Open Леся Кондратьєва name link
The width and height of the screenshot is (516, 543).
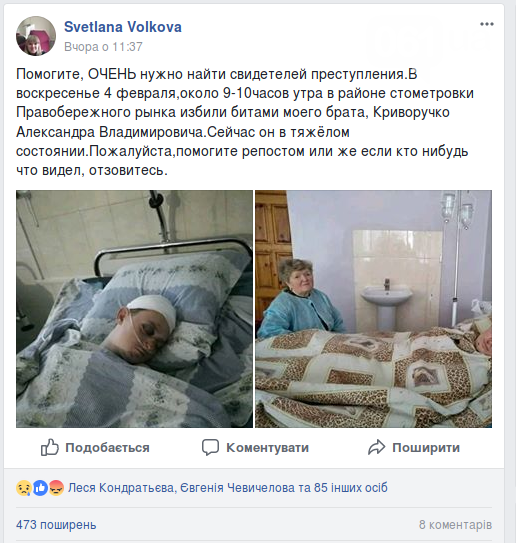(121, 488)
